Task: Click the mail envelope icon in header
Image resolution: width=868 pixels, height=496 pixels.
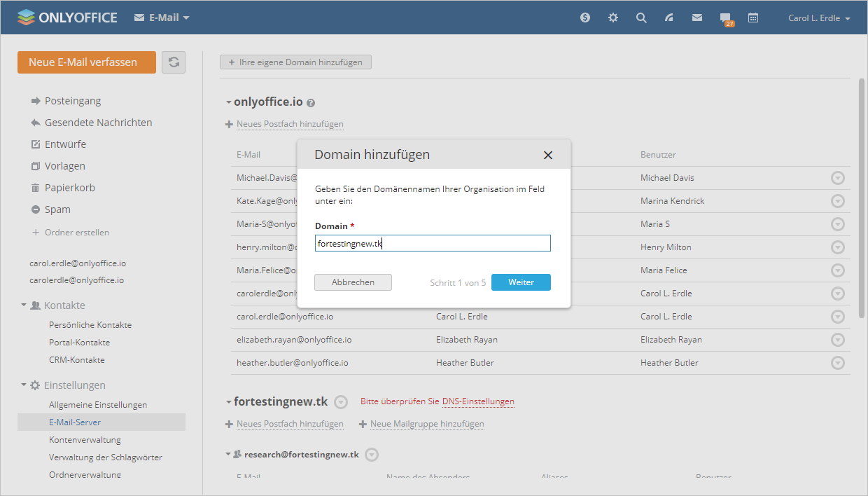Action: [697, 18]
